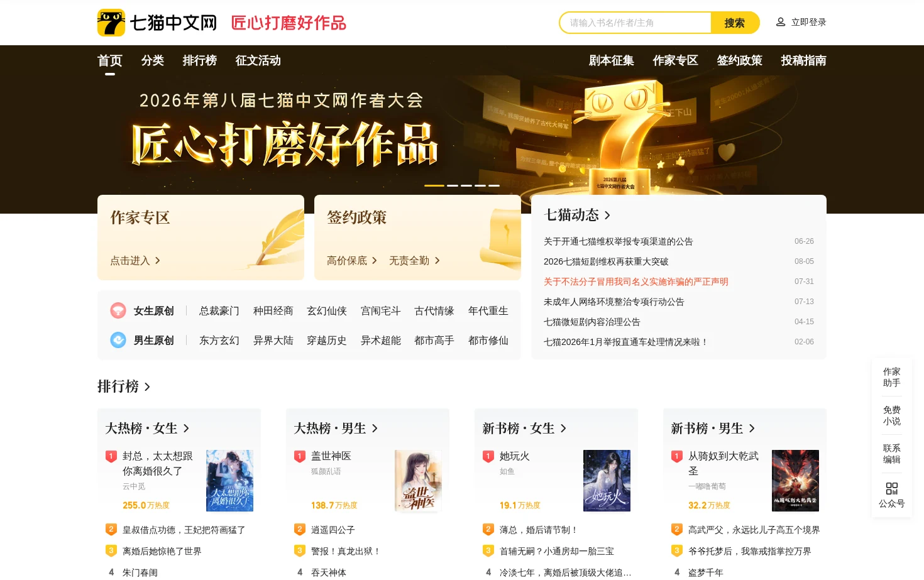Open 排行榜 in navigation bar
924x580 pixels.
click(200, 60)
